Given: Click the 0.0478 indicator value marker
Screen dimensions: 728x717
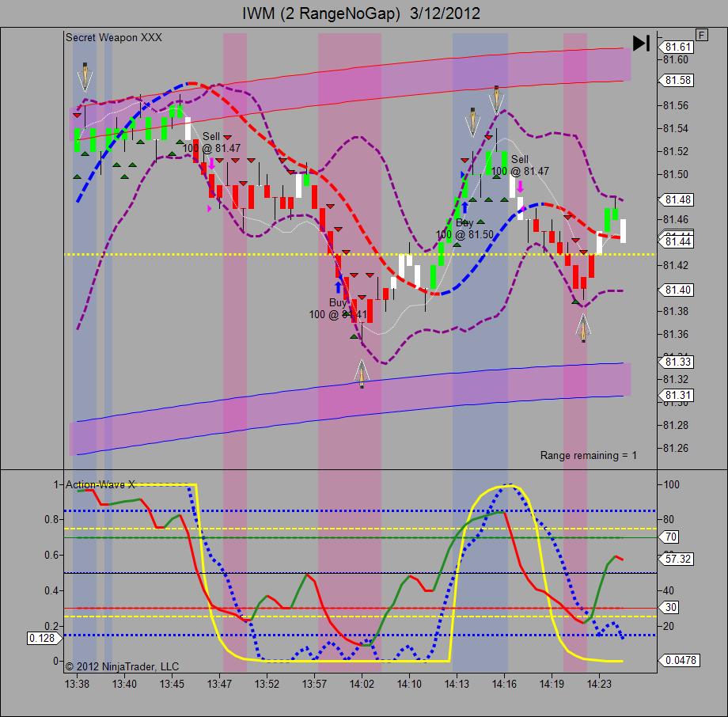Looking at the screenshot, I should pos(679,660).
